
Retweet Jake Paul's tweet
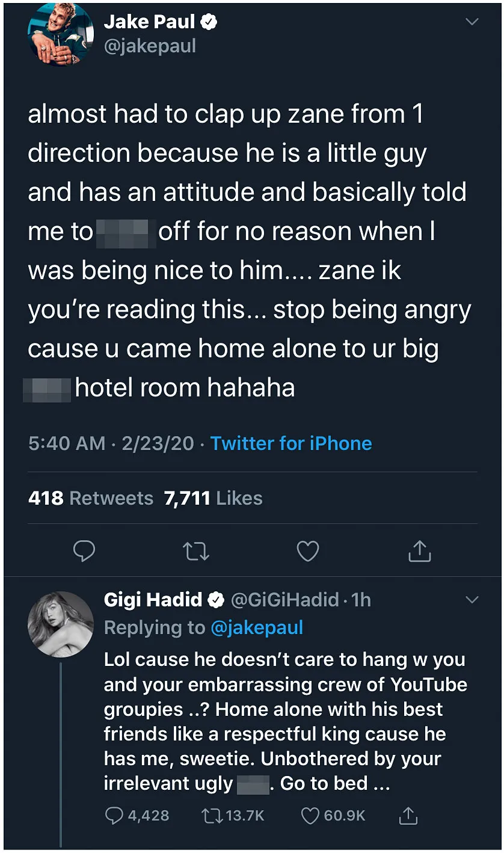tap(196, 550)
